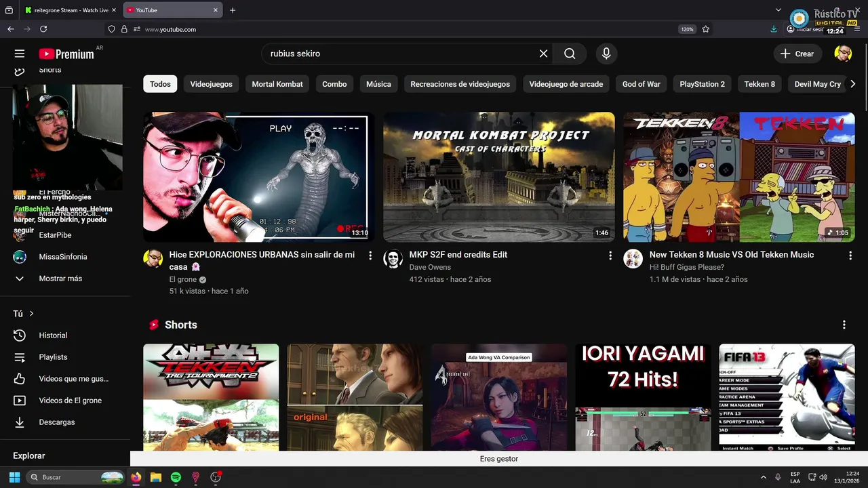The width and height of the screenshot is (868, 488).
Task: Run search with the magnifier button
Action: pyautogui.click(x=570, y=54)
